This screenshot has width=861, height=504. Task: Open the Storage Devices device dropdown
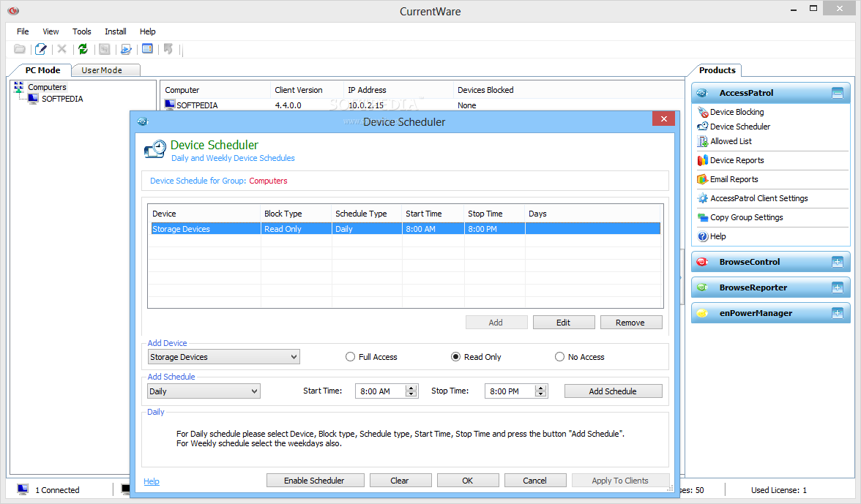[x=224, y=357]
